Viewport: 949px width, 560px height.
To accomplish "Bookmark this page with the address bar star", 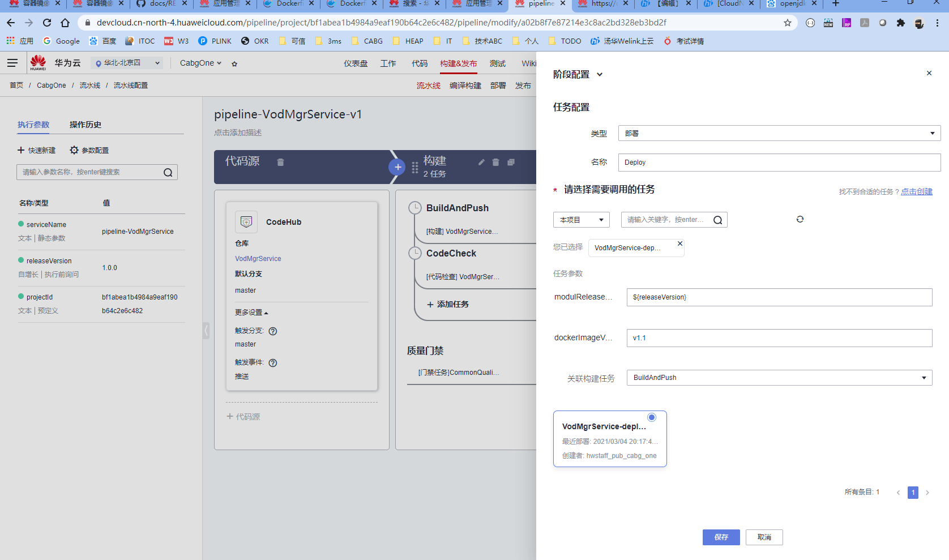I will coord(788,23).
